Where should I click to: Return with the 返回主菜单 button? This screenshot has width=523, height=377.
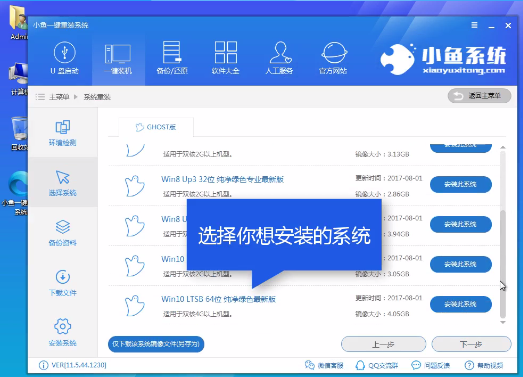(479, 96)
